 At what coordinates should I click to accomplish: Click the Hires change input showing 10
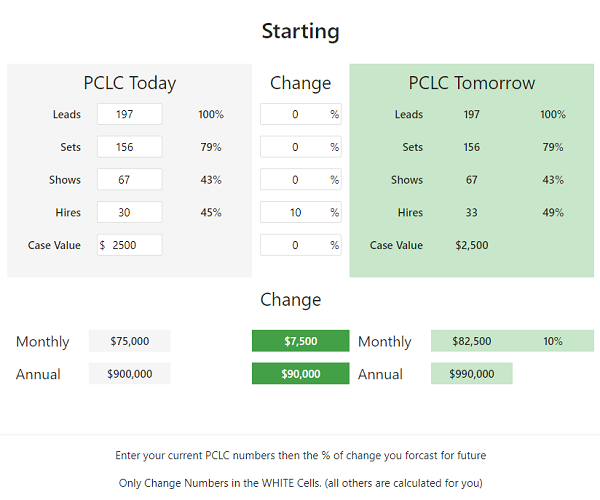pos(294,213)
